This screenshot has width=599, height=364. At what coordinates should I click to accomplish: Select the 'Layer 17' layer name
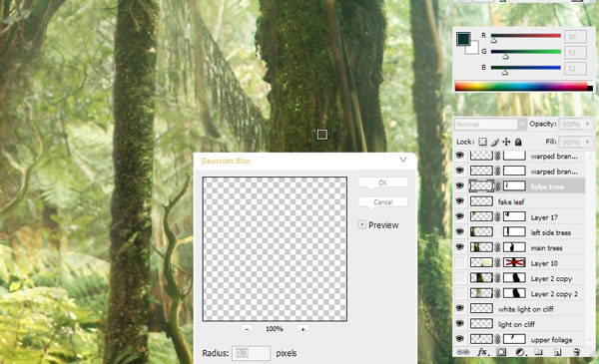pos(544,217)
